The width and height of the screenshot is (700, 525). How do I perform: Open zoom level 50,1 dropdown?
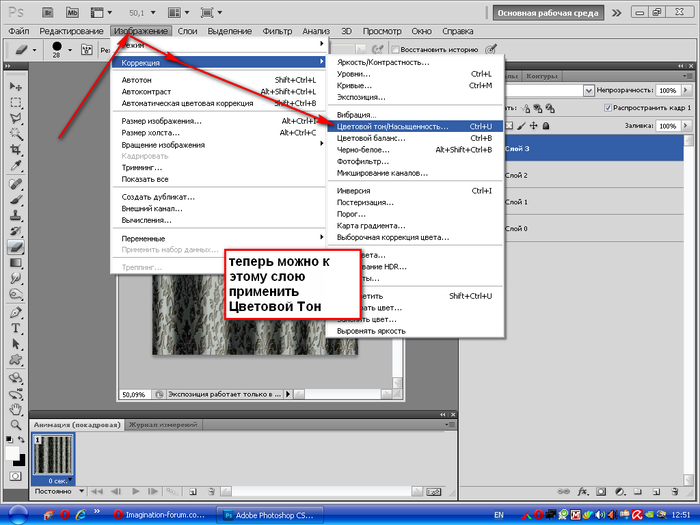pyautogui.click(x=153, y=13)
